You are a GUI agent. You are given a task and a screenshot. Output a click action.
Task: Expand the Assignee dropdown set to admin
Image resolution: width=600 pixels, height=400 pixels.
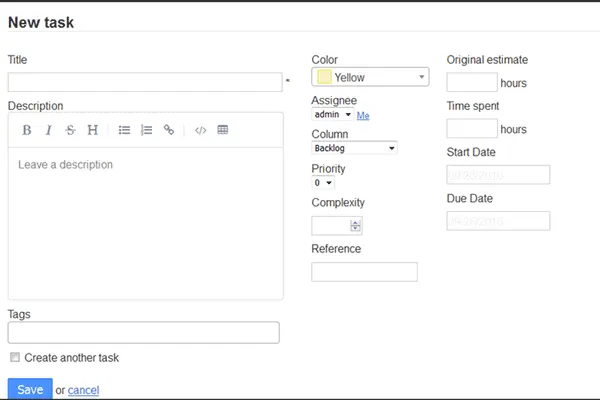332,115
